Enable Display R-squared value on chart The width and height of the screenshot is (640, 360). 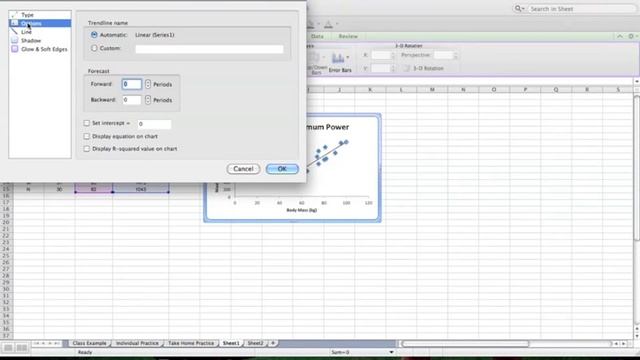[x=87, y=149]
